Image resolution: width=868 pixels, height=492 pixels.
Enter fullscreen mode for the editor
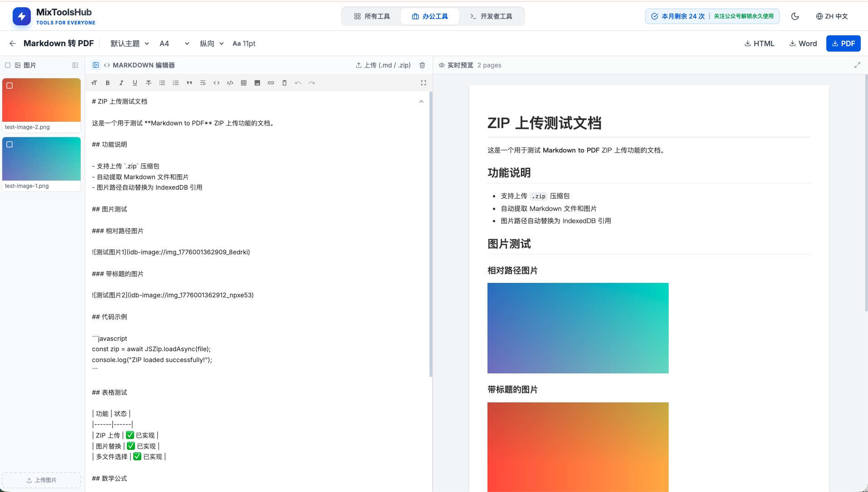point(423,83)
